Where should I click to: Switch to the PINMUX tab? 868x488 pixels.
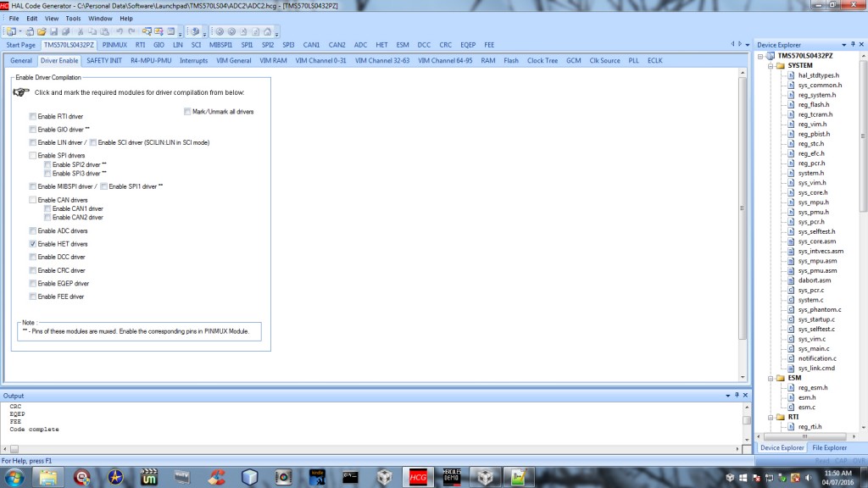click(115, 44)
